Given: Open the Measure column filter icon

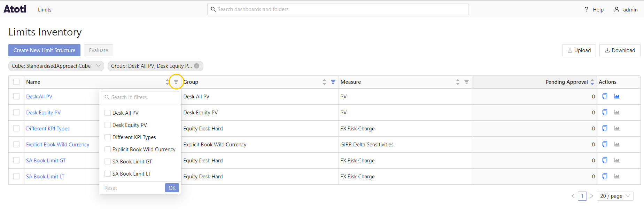Looking at the screenshot, I should (466, 82).
